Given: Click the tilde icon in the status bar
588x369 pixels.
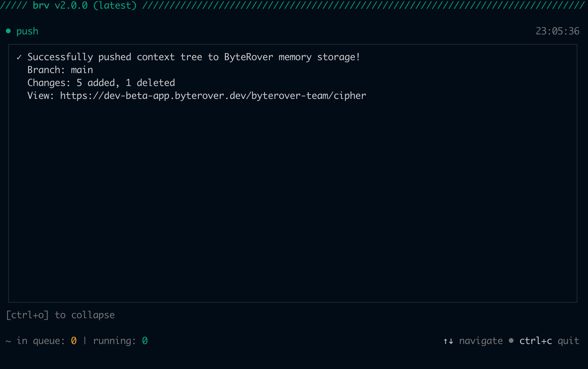Looking at the screenshot, I should pos(8,341).
